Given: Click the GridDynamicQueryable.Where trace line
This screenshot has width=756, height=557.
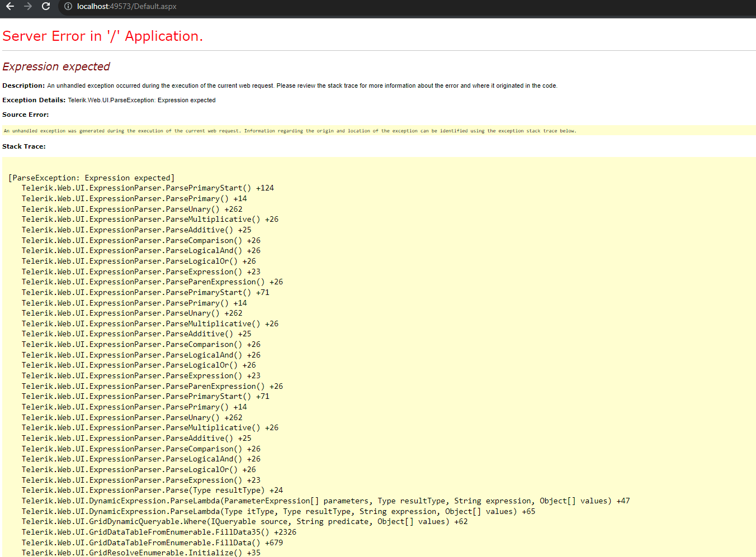Looking at the screenshot, I should pos(244,522).
